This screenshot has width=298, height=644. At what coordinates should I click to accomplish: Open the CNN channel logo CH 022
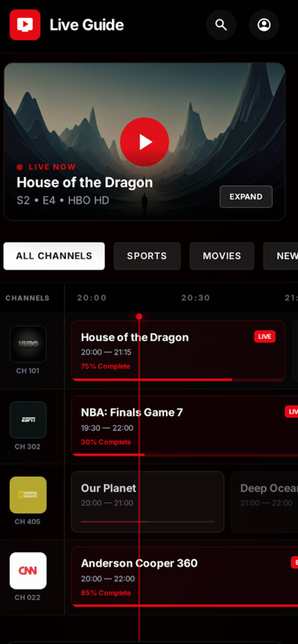pyautogui.click(x=28, y=571)
